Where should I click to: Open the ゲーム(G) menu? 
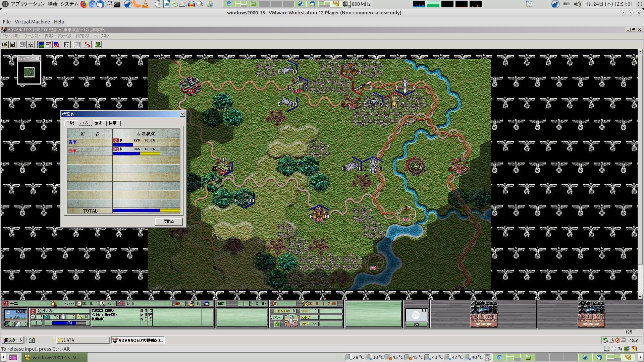32,36
